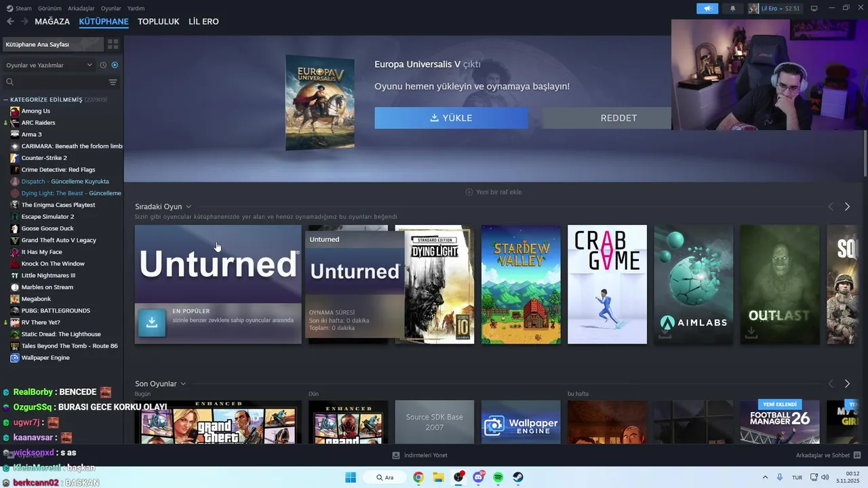This screenshot has height=488, width=868.
Task: Open Football Manager 26 recent tile
Action: click(779, 422)
